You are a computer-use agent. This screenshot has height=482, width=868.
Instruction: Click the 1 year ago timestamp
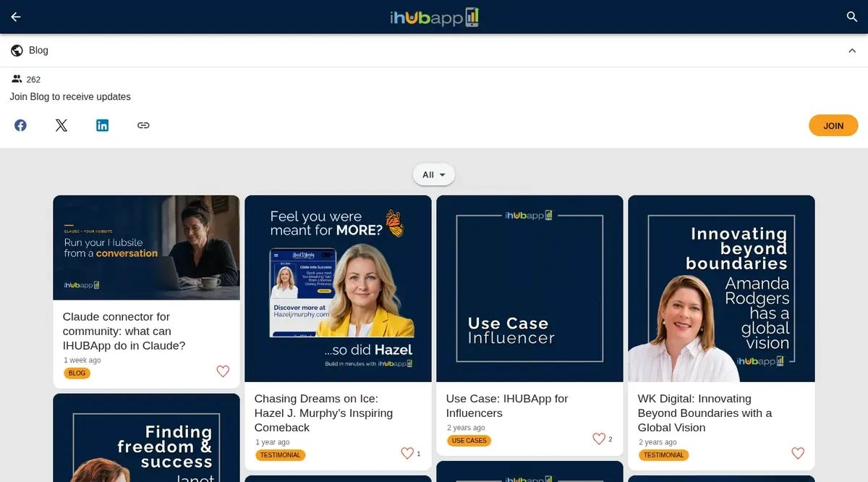click(273, 442)
